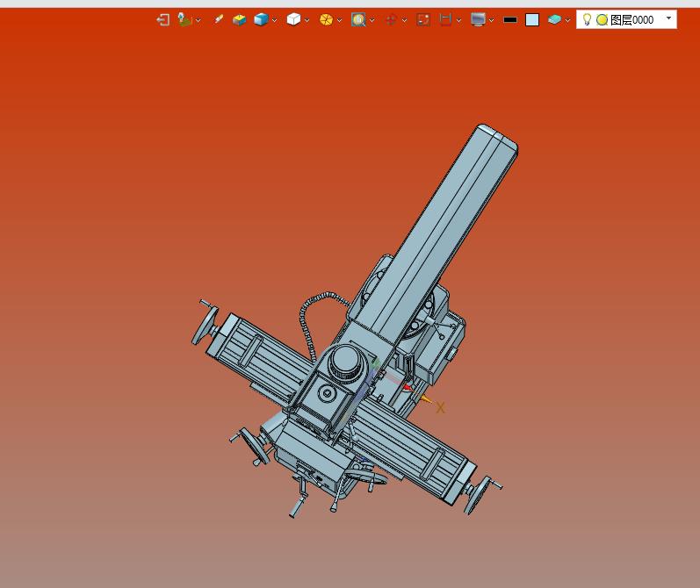Click the magnifier zoom icon

(x=358, y=19)
